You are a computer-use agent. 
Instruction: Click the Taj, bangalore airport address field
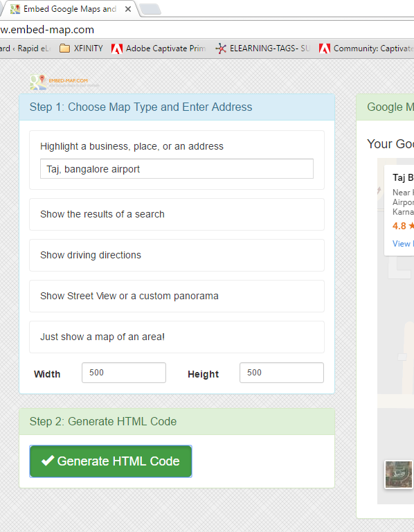click(177, 168)
